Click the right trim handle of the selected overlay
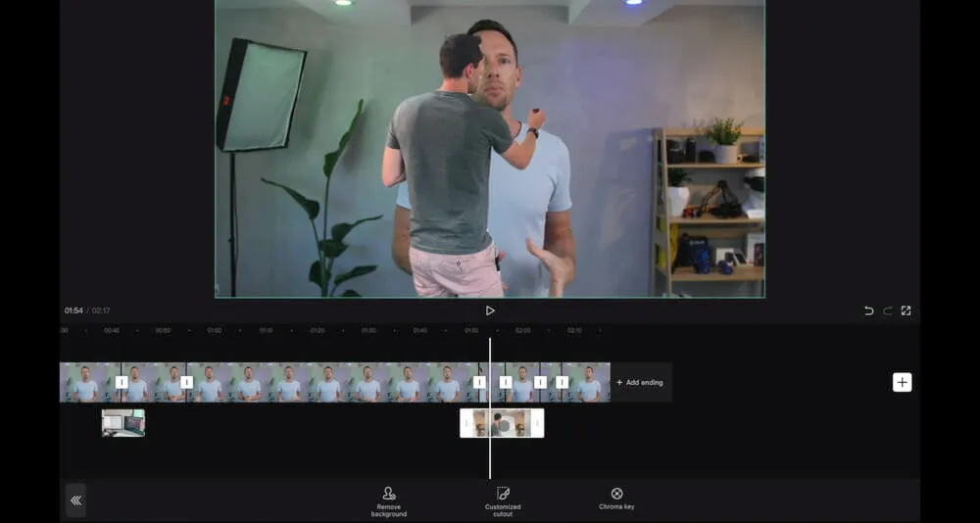 click(538, 423)
